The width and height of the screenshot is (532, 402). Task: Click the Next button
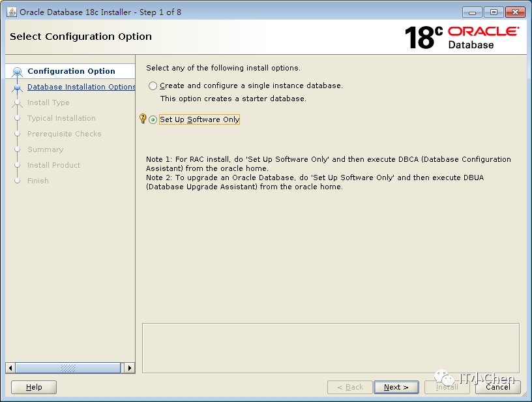396,387
